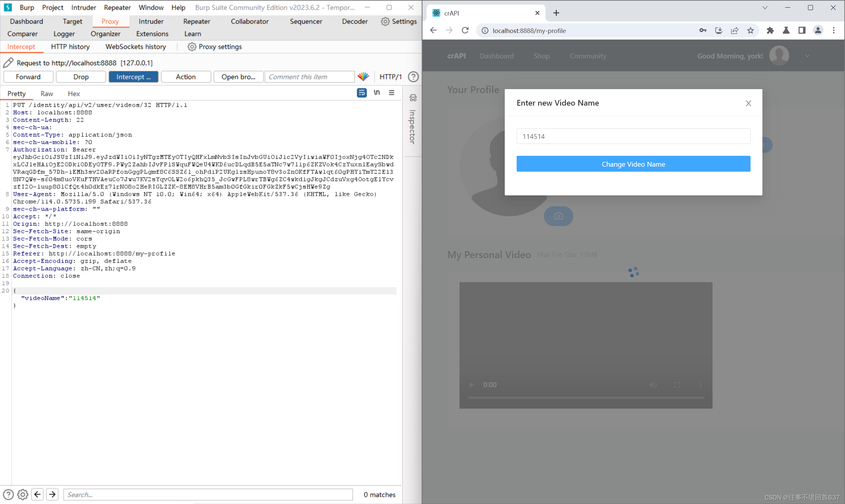Toggle show non-printable characters \n icon

click(377, 93)
